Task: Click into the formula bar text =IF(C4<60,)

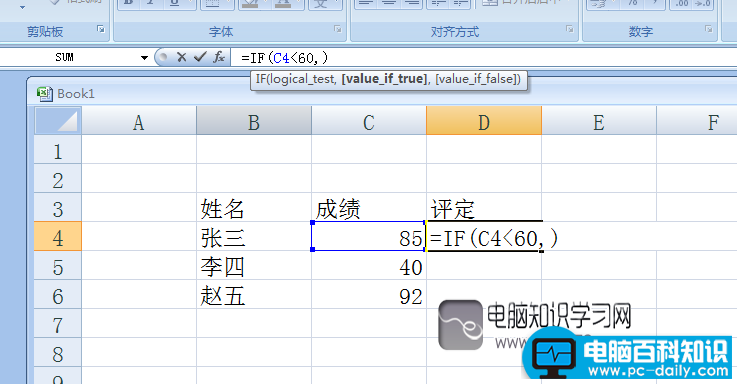Action: tap(284, 58)
